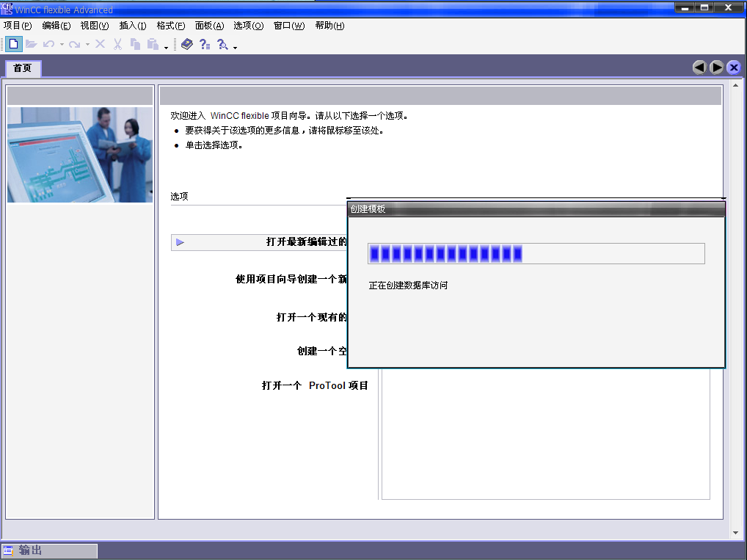The height and width of the screenshot is (560, 747).
Task: Click the next tab right arrow button
Action: (x=717, y=68)
